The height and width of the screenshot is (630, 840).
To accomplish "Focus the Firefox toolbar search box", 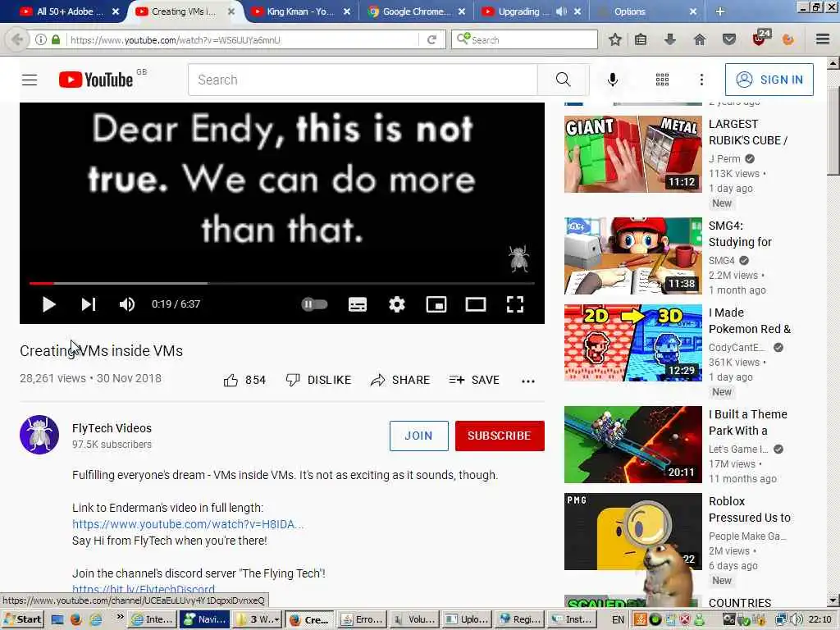I will tap(524, 39).
